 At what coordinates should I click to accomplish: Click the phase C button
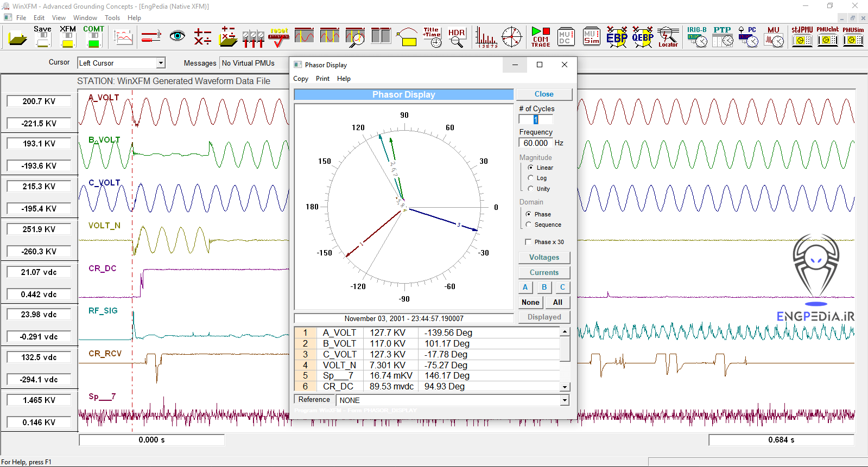point(562,287)
